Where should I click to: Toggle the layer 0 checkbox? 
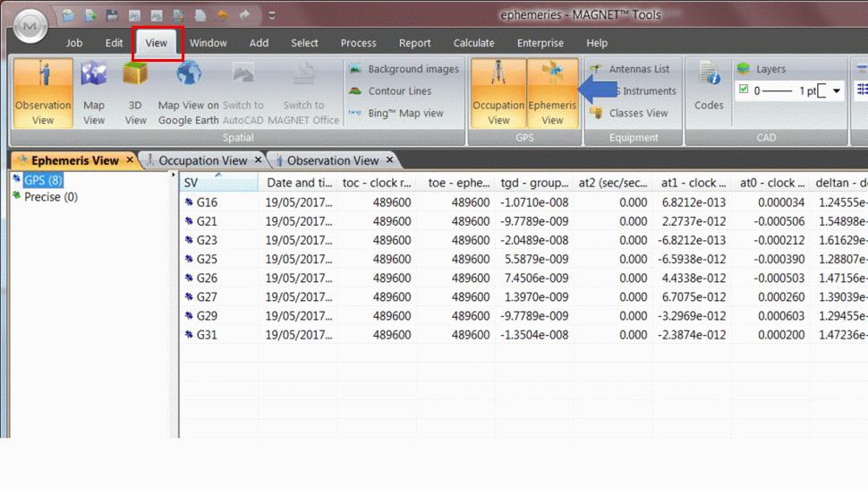point(744,89)
